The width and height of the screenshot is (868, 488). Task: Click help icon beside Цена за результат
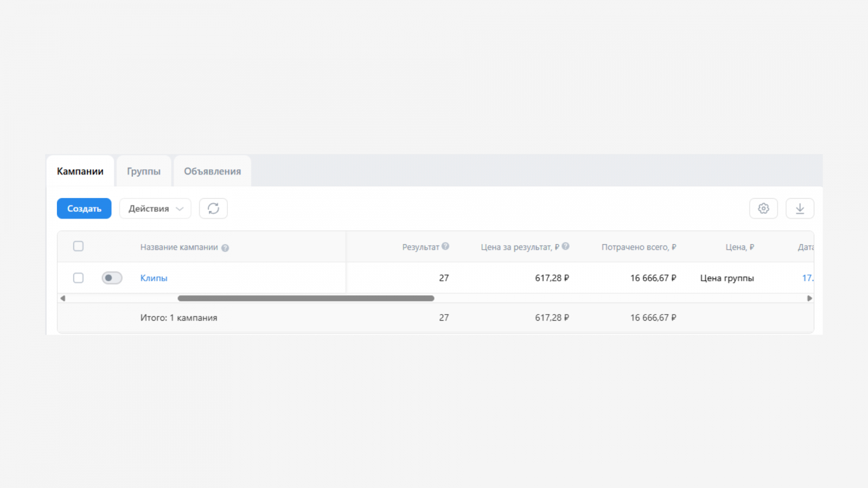tap(565, 246)
